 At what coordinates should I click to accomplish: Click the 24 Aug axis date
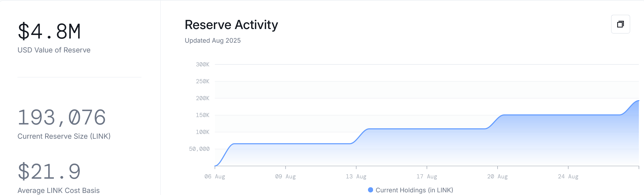(x=568, y=177)
